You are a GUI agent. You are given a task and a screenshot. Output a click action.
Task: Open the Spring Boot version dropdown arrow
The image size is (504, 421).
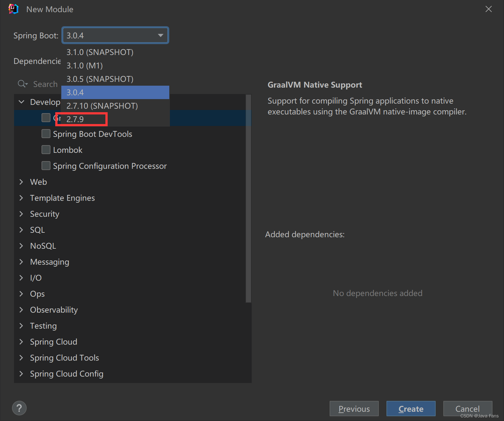coord(160,35)
